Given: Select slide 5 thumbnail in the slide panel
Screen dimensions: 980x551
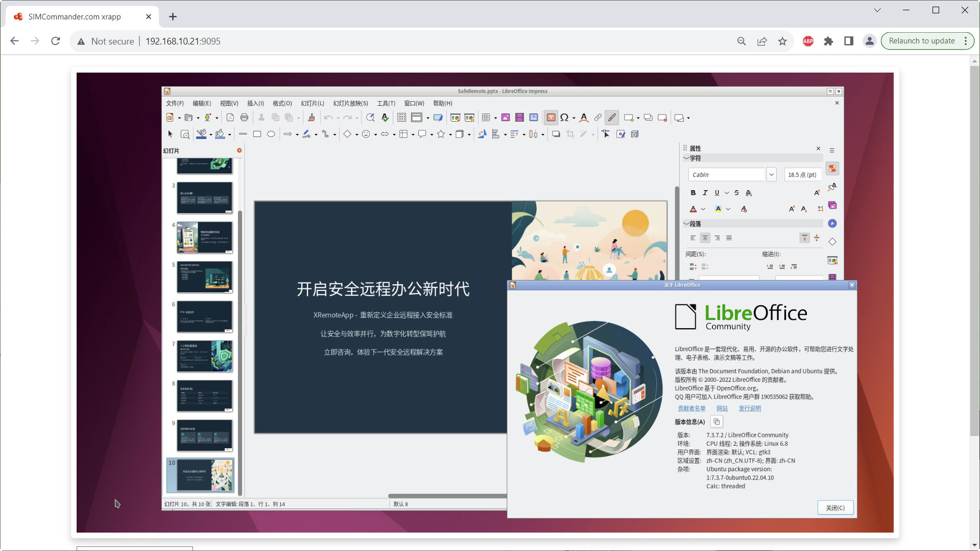Looking at the screenshot, I should [x=204, y=277].
